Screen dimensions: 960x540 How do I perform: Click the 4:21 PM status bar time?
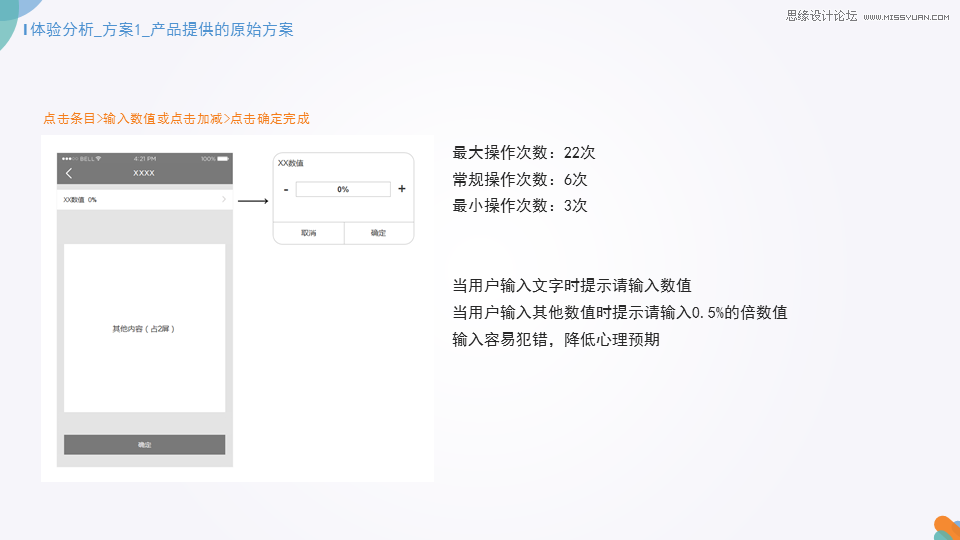[145, 159]
